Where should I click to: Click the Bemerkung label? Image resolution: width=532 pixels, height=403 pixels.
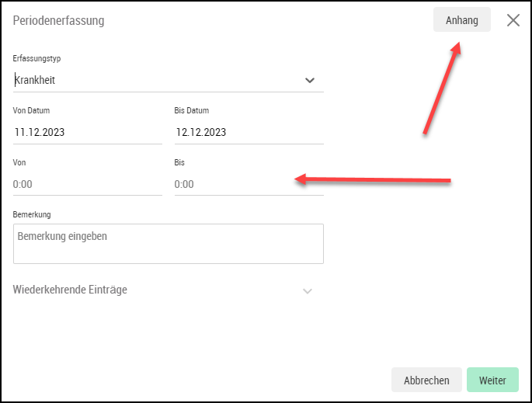[32, 214]
